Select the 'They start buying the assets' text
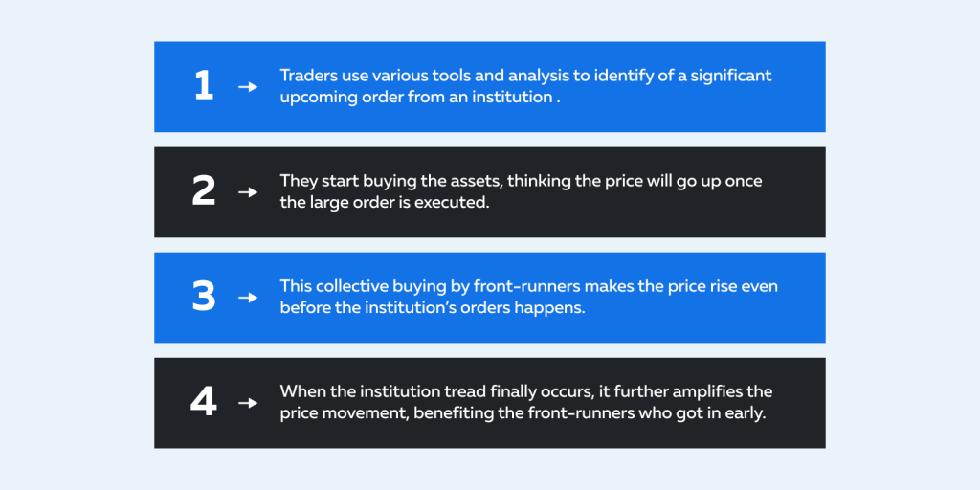Image resolution: width=980 pixels, height=490 pixels. [x=390, y=181]
